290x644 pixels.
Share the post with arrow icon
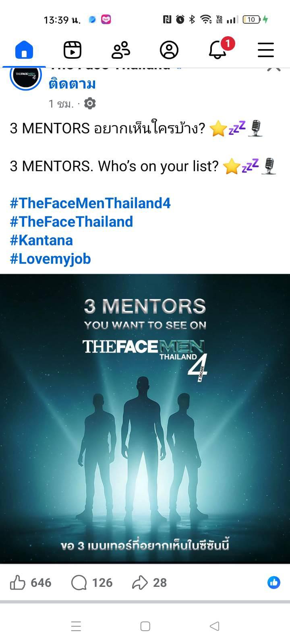point(140,582)
